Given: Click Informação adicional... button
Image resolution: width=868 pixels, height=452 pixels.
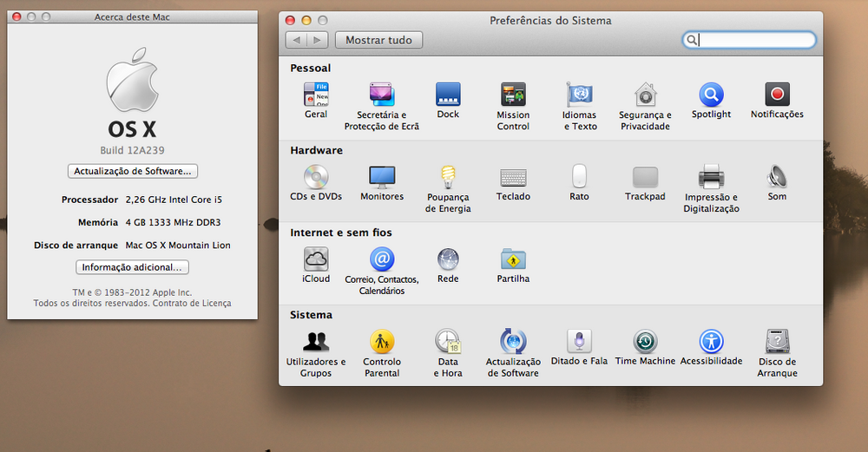Looking at the screenshot, I should (132, 267).
